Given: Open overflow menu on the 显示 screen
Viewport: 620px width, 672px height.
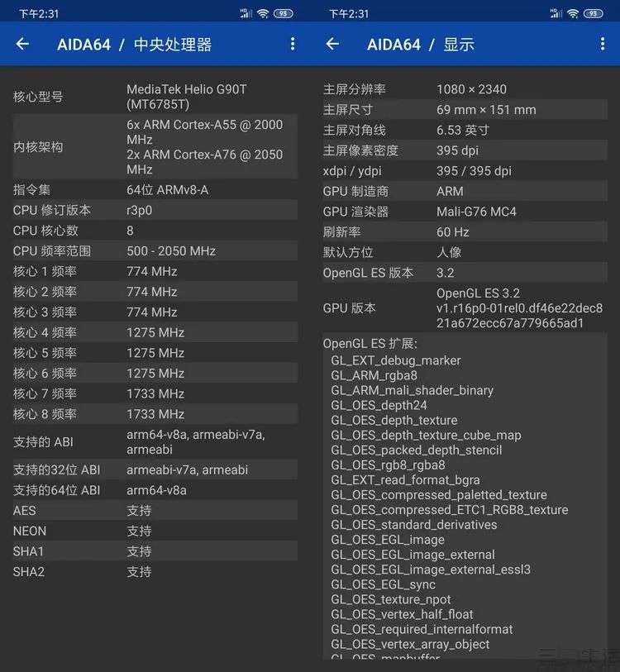Looking at the screenshot, I should [x=603, y=44].
